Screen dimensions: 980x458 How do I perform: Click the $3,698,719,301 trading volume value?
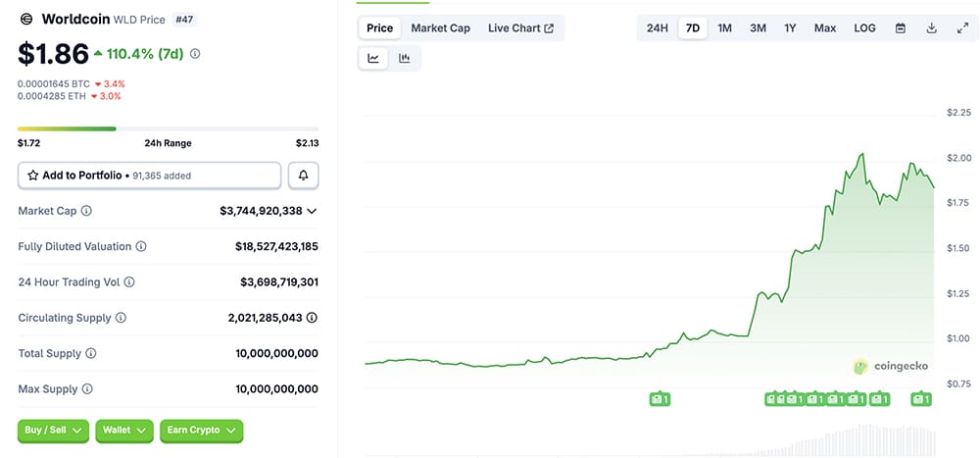click(279, 282)
